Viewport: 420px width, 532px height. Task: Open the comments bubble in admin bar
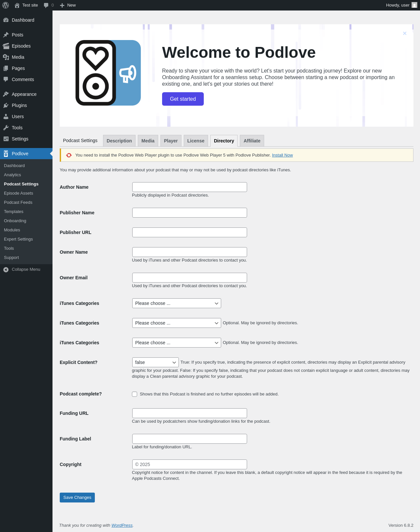point(46,5)
